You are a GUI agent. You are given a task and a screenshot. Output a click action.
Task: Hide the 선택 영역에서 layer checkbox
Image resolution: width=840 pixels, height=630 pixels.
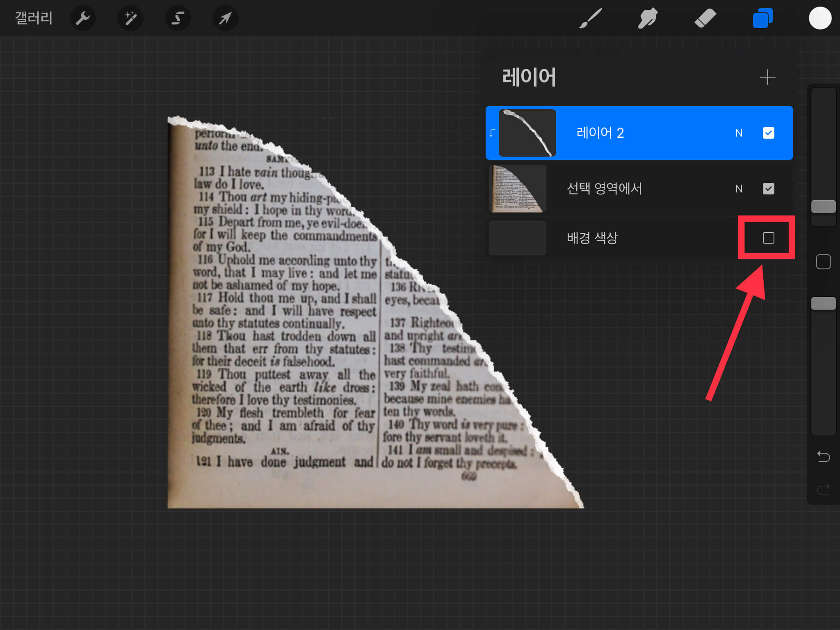[768, 189]
